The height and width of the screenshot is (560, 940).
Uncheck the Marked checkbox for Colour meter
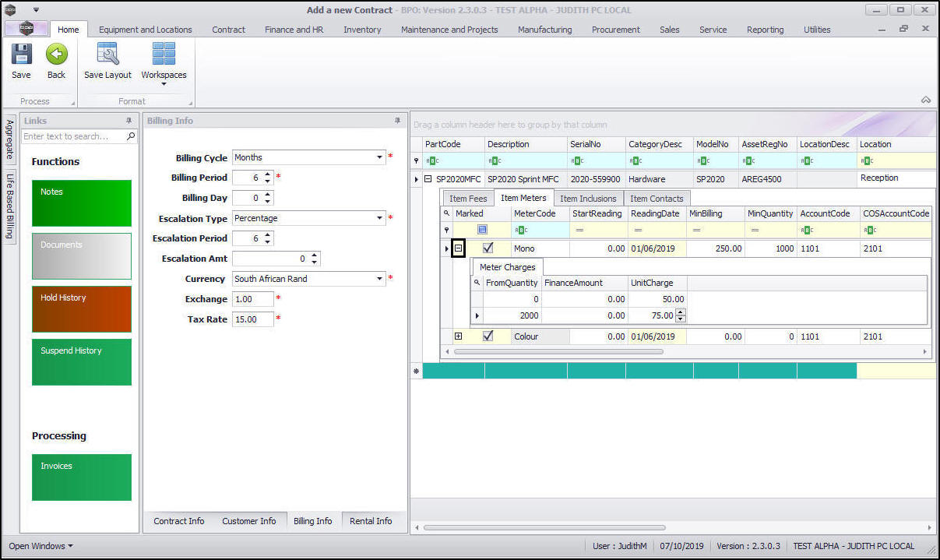tap(488, 336)
